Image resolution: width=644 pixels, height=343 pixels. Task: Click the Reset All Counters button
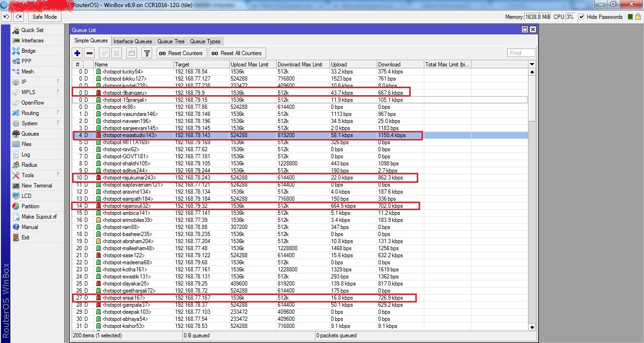point(237,53)
